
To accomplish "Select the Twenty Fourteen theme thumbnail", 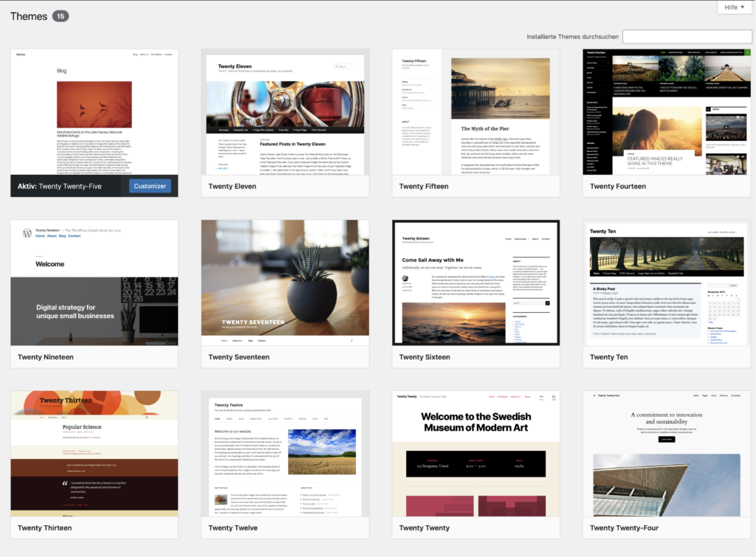I will click(x=667, y=112).
